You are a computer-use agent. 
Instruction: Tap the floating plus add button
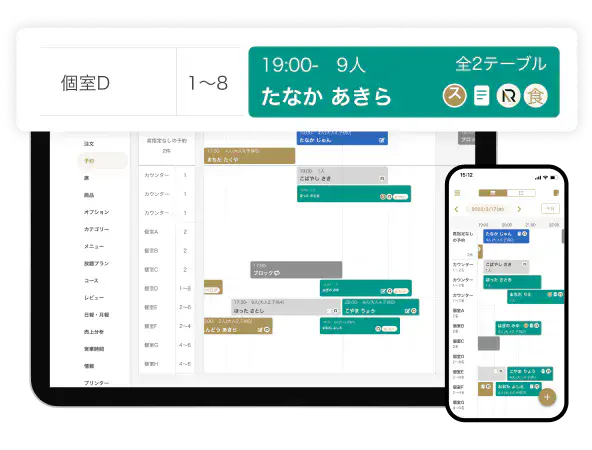(x=547, y=397)
